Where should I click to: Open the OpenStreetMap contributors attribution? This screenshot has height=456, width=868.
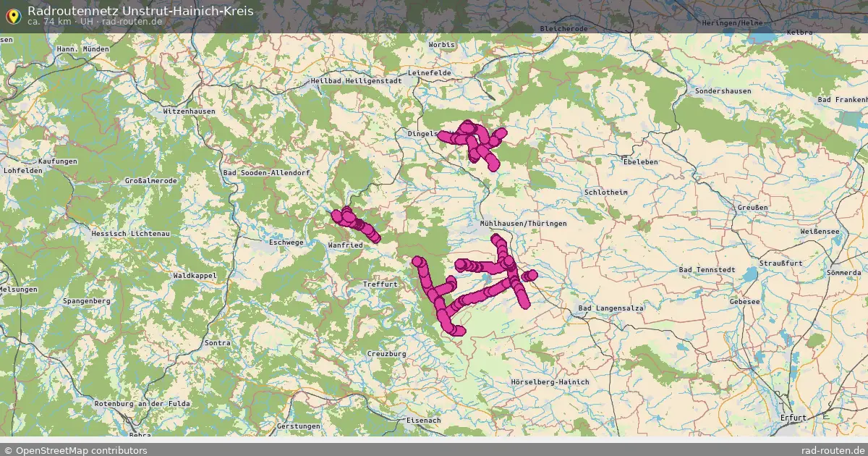click(x=76, y=450)
